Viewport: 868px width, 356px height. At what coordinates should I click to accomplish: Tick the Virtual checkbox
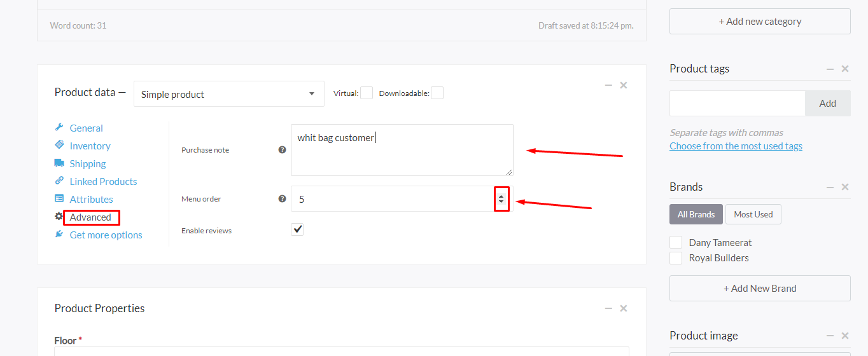tap(367, 93)
